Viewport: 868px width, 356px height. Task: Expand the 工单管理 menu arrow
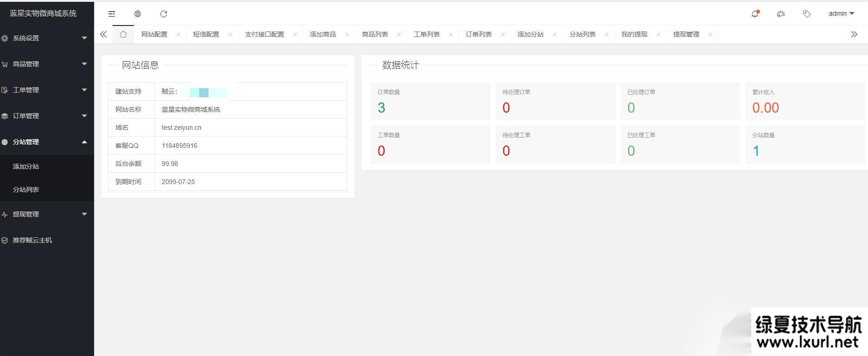pyautogui.click(x=84, y=90)
